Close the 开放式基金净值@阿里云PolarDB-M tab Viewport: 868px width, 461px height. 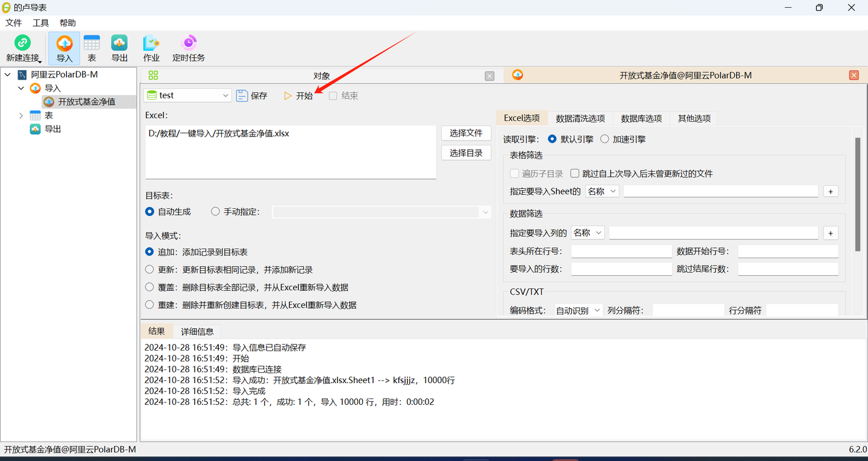pos(854,75)
